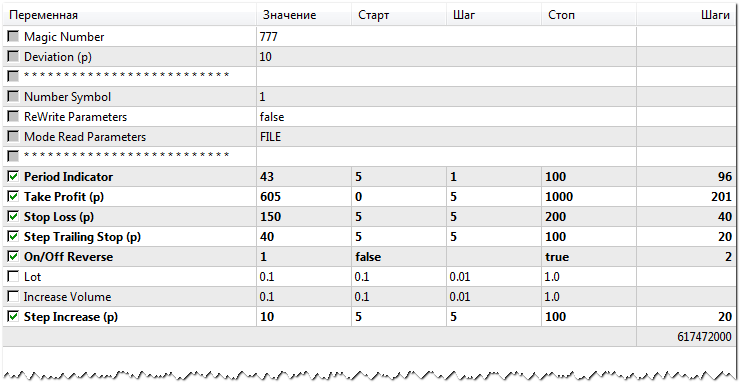Select the Take Profit start value 0

(359, 196)
